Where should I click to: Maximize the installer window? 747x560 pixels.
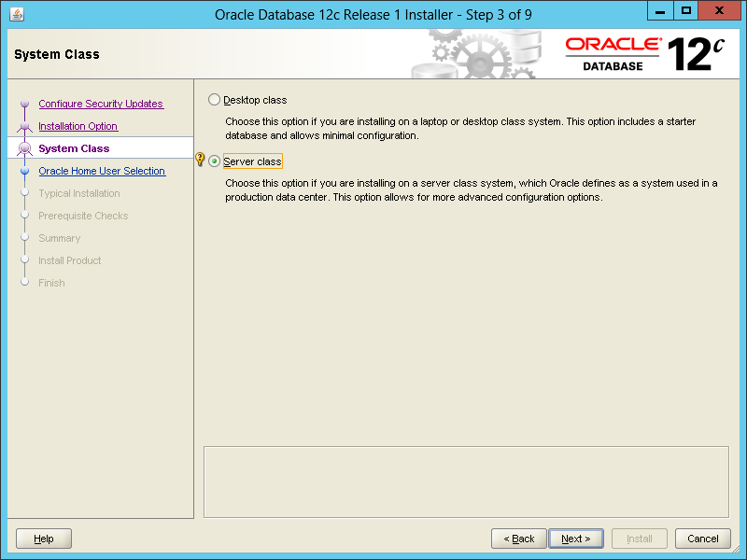686,10
